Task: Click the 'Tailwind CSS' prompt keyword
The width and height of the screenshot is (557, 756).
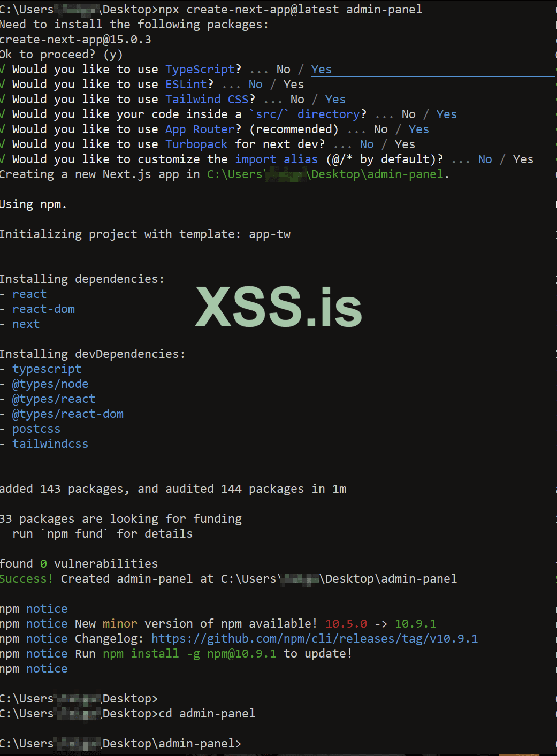Action: [x=207, y=100]
